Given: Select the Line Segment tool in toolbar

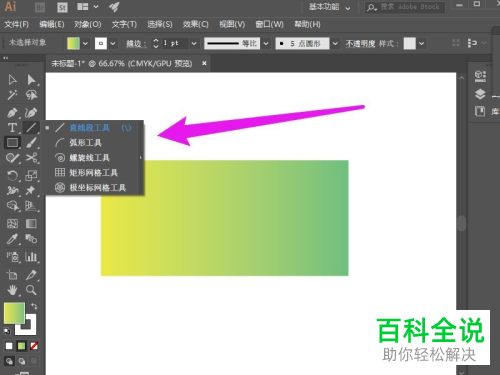Looking at the screenshot, I should point(31,128).
